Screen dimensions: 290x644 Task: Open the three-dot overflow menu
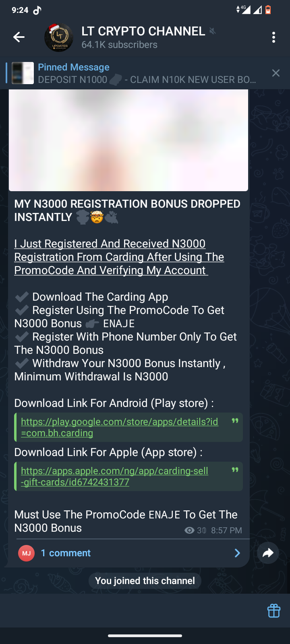click(x=273, y=37)
